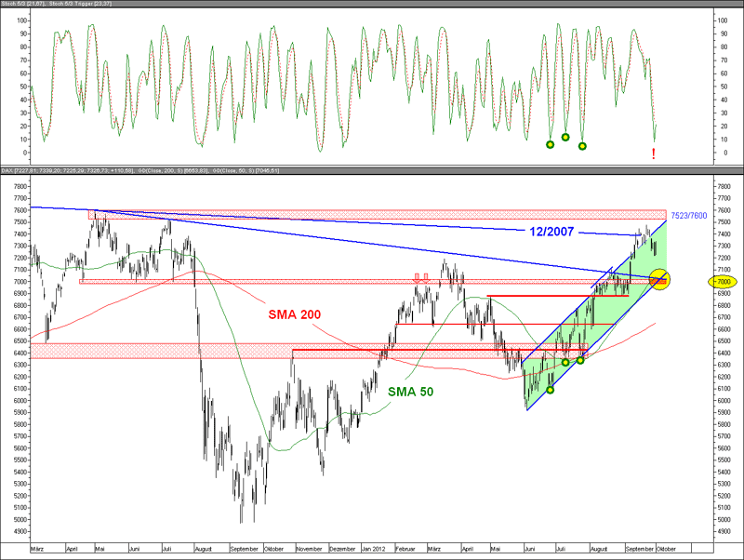
Task: Click the "Dezember" month label
Action: (x=342, y=549)
